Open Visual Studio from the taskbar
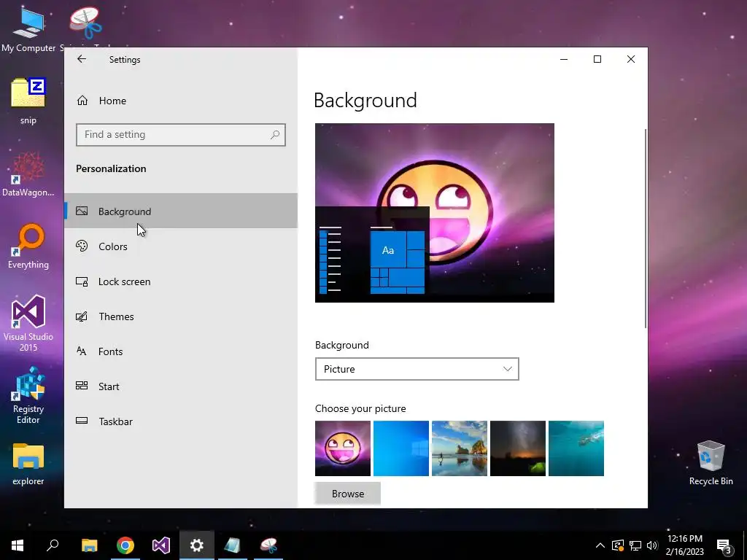The width and height of the screenshot is (747, 560). click(161, 545)
